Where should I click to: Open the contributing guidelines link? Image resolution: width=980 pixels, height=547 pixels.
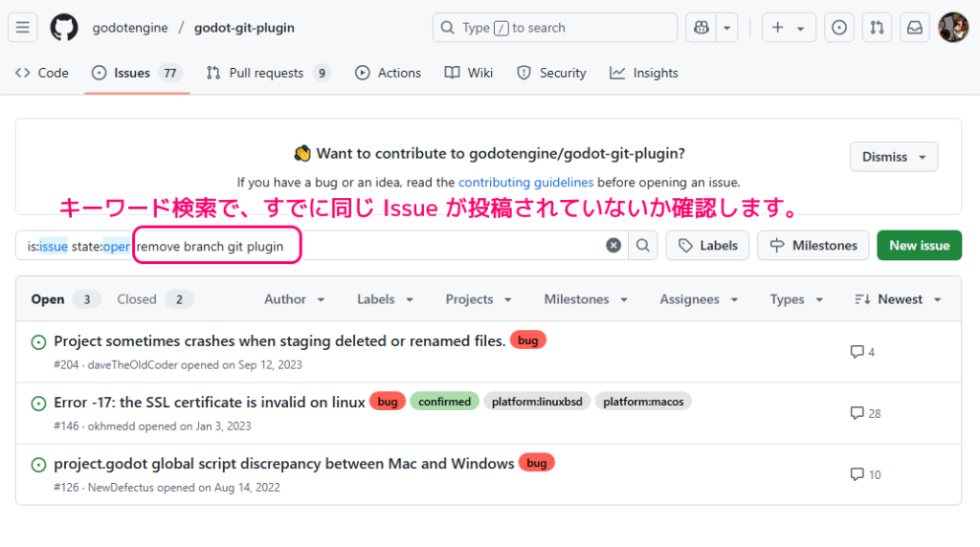click(525, 183)
